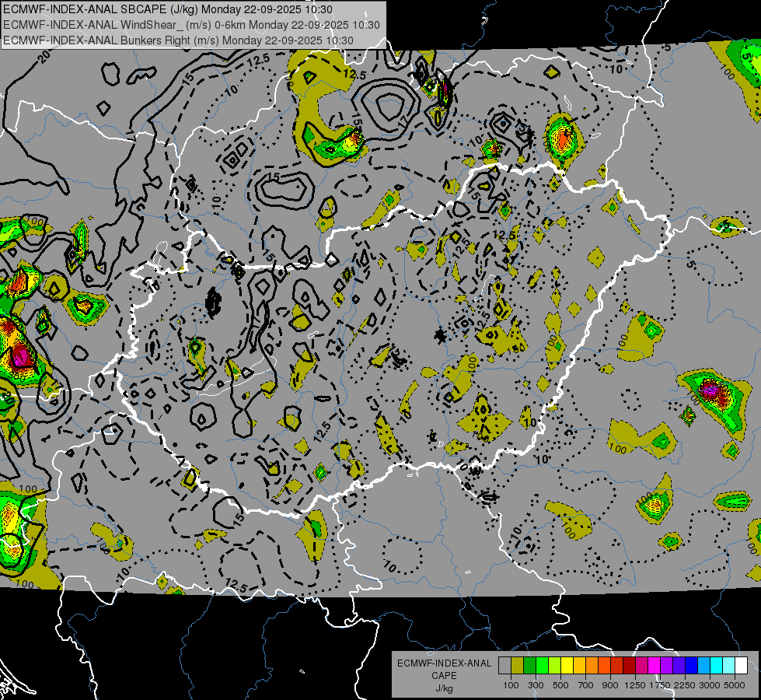Image resolution: width=761 pixels, height=700 pixels.
Task: Click the J/kg unit label in the legend
Action: [x=444, y=688]
